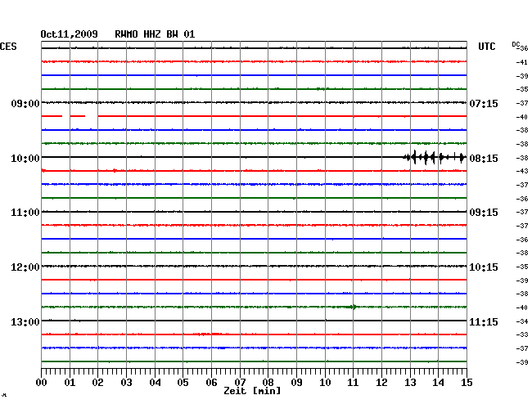Select the 10:00 local time label
This screenshot has height=404, width=532.
tap(25, 159)
